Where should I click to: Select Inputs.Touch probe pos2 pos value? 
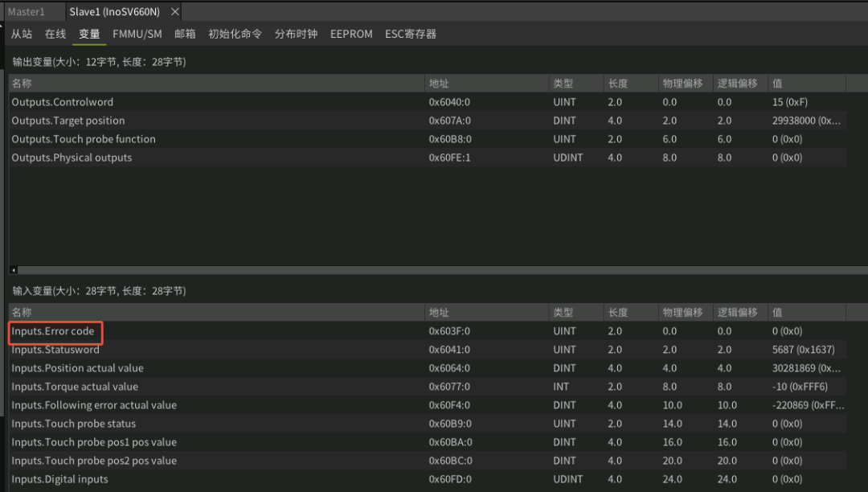coord(428,461)
